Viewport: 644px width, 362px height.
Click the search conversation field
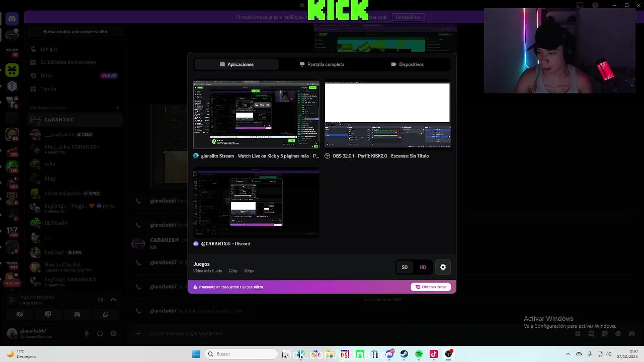(x=75, y=32)
